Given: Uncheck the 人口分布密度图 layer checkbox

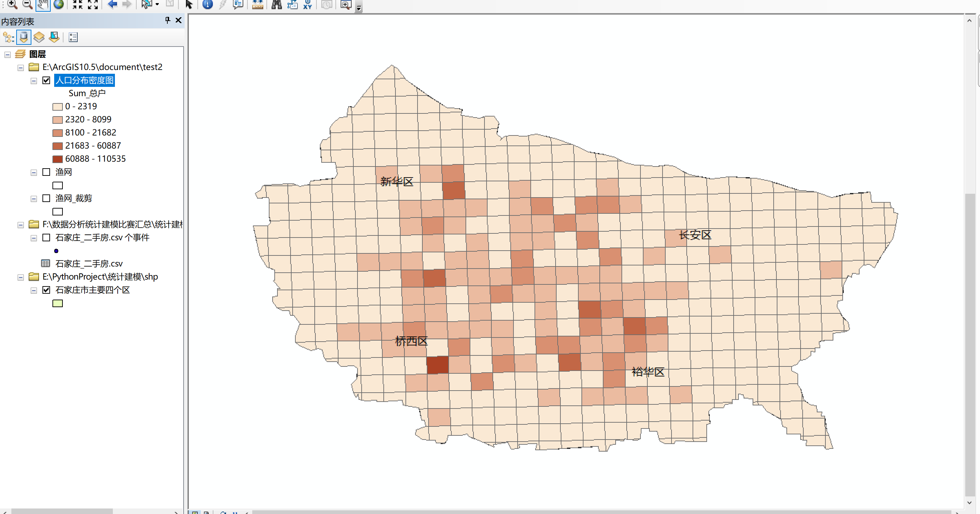Looking at the screenshot, I should tap(47, 80).
